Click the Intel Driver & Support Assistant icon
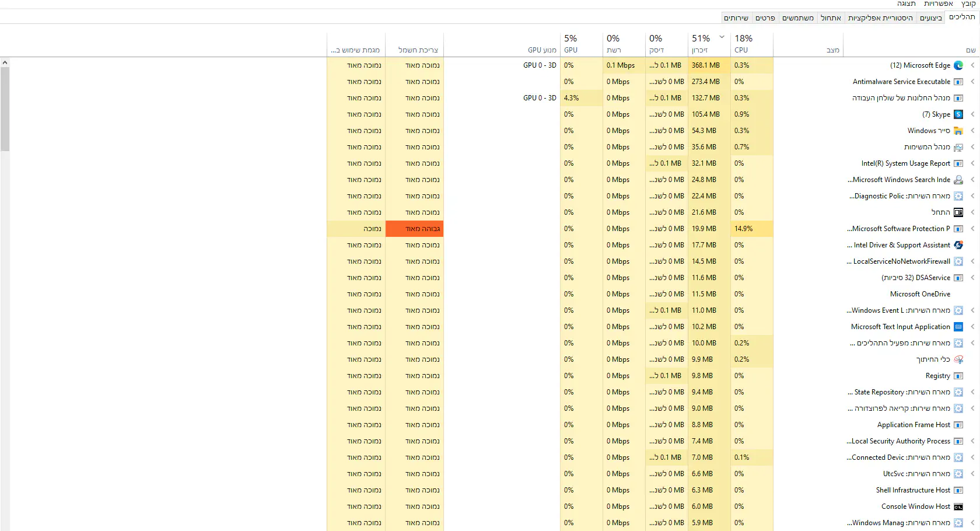Screen dimensions: 980x531 [x=958, y=245]
